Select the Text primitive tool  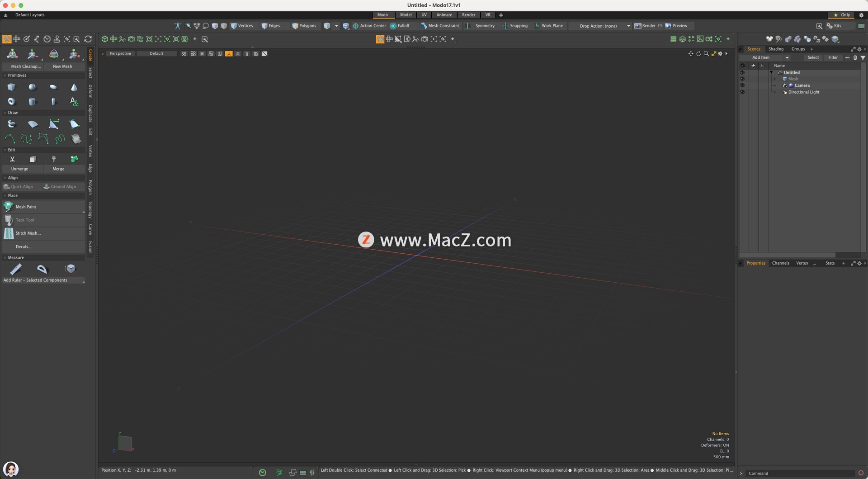[x=74, y=101]
